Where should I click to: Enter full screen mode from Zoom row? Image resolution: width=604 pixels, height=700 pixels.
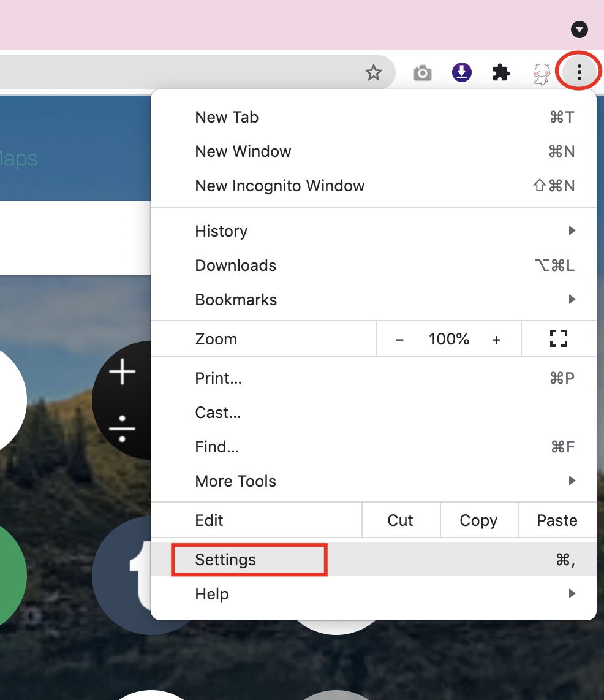pos(559,338)
